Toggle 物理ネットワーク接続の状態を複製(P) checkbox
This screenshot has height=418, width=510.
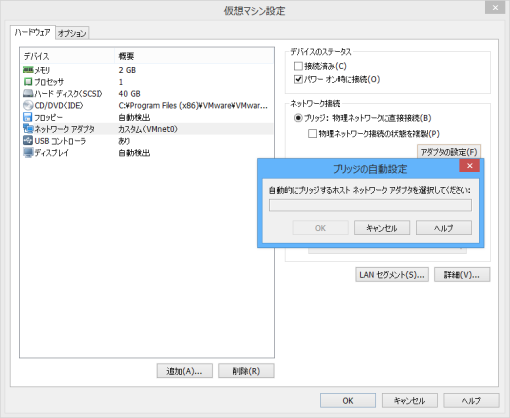coord(312,134)
